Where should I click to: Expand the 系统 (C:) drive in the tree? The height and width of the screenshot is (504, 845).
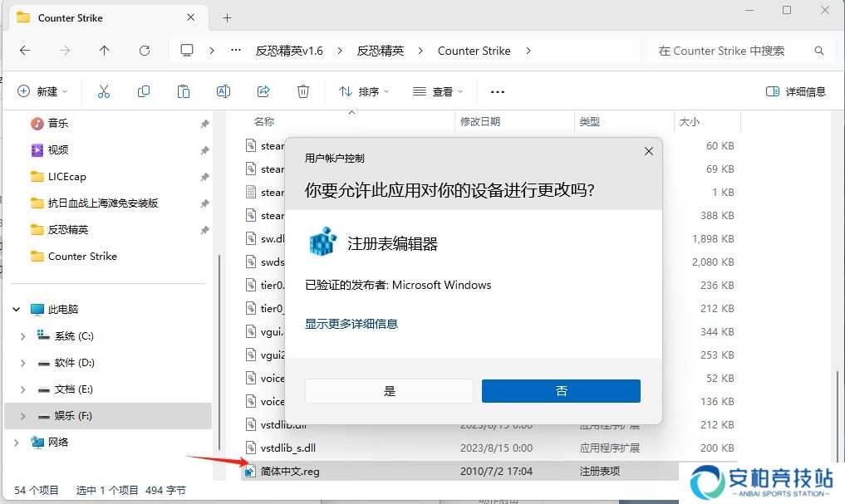22,336
